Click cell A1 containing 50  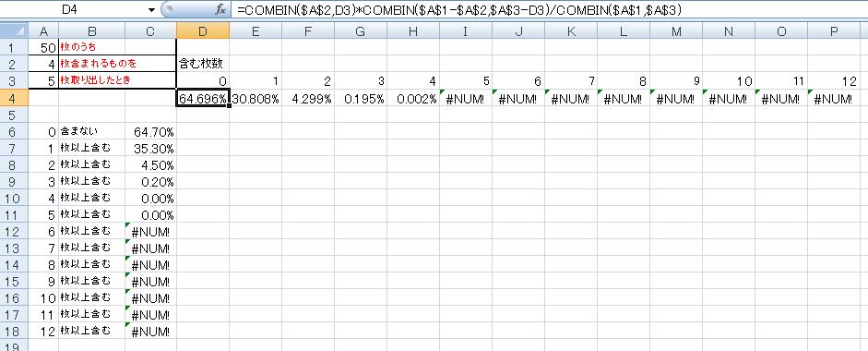43,48
